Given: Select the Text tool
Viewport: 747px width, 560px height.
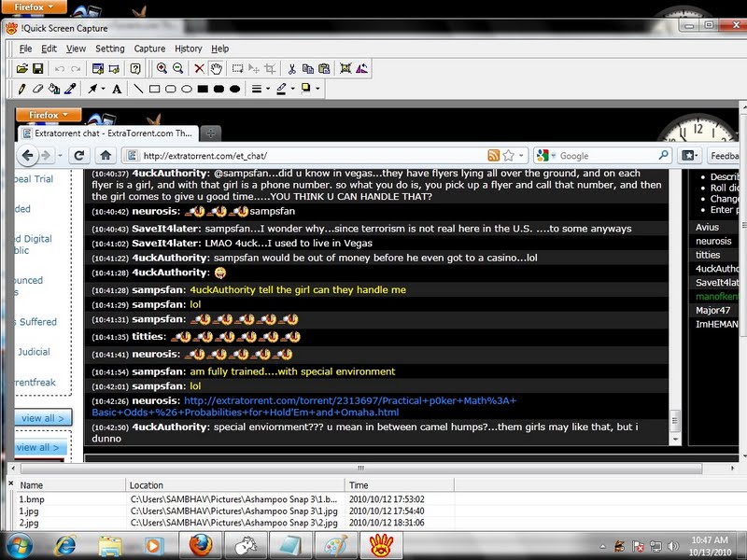Looking at the screenshot, I should tap(117, 90).
